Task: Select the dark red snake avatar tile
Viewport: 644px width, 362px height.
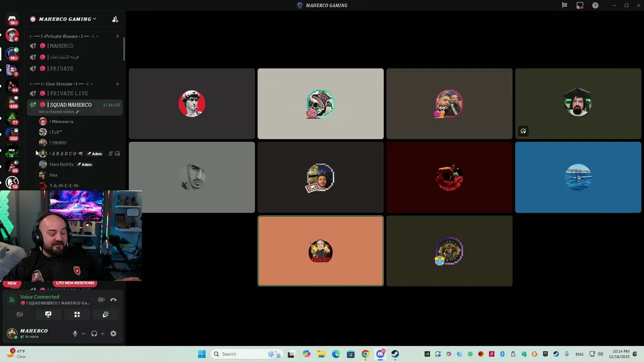Action: (x=449, y=177)
